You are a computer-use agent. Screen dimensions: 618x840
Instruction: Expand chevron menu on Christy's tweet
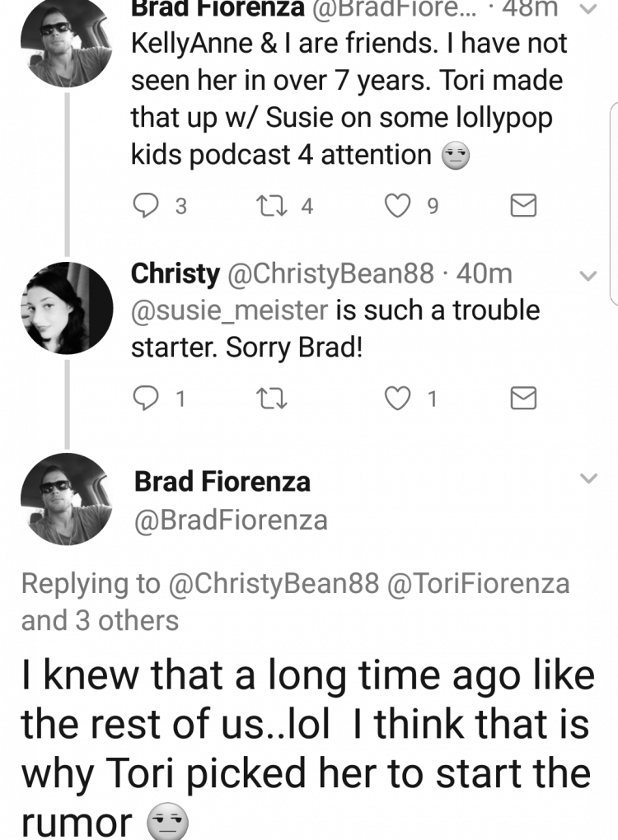pyautogui.click(x=588, y=276)
